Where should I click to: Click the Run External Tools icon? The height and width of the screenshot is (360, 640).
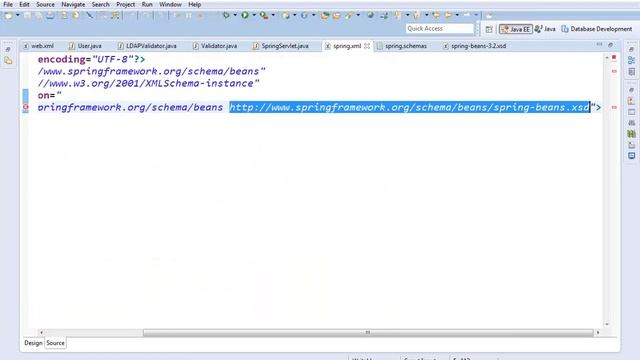(x=264, y=15)
